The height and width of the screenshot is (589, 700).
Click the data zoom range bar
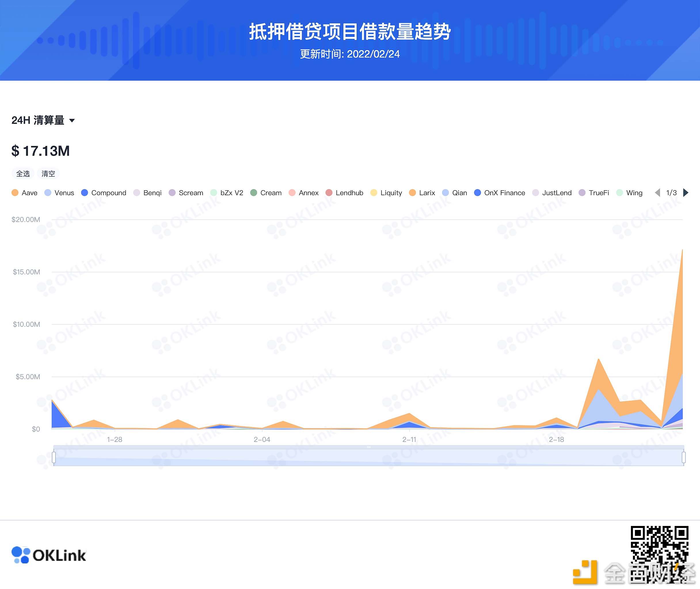[x=368, y=457]
